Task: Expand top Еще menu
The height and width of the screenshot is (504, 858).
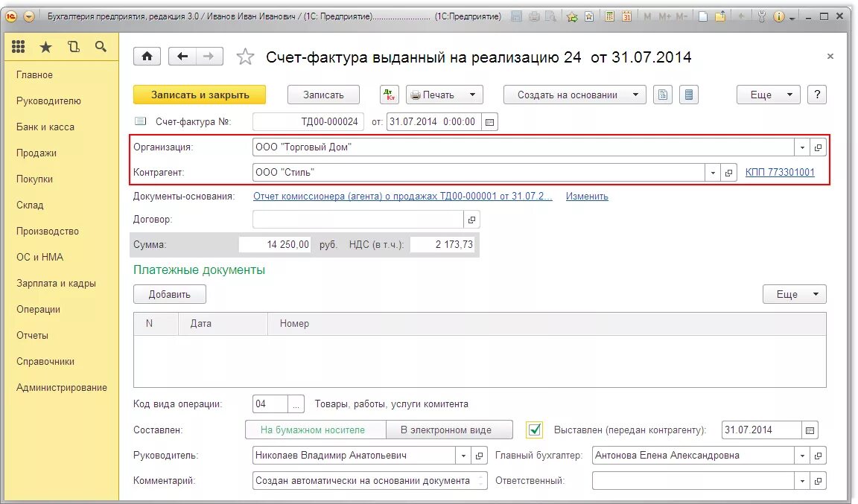Action: [769, 95]
